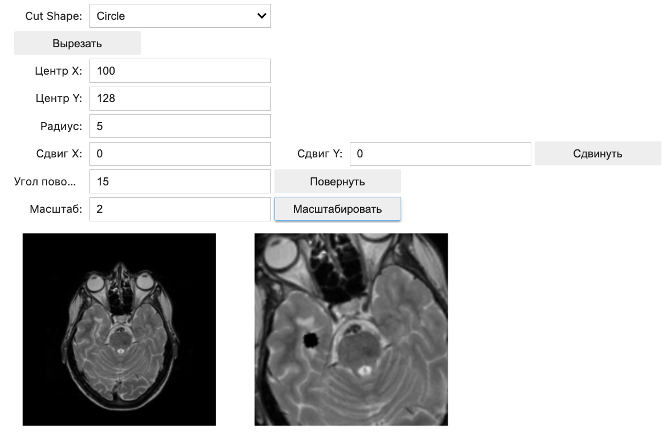Click the rotation angle field showing 15
This screenshot has width=670, height=437.
[180, 181]
